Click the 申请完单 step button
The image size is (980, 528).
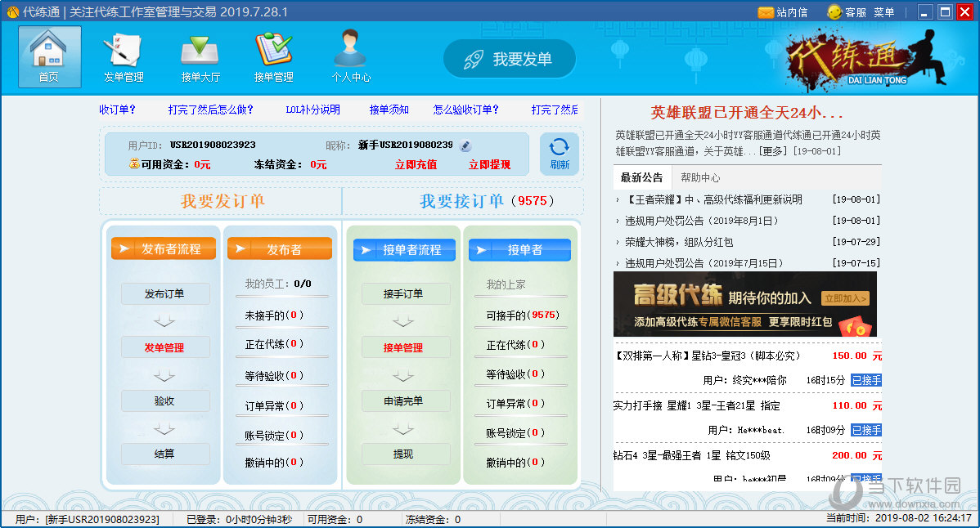pyautogui.click(x=405, y=400)
